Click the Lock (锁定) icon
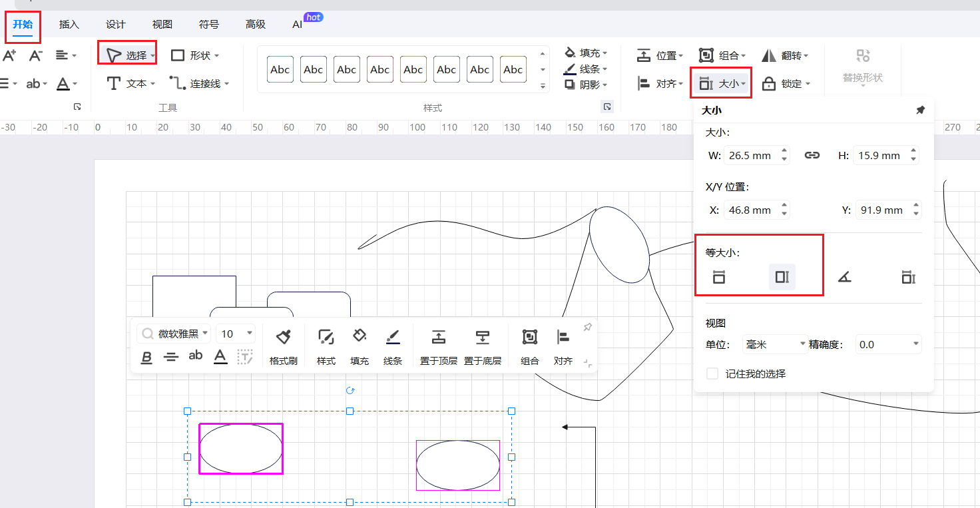 pos(769,84)
